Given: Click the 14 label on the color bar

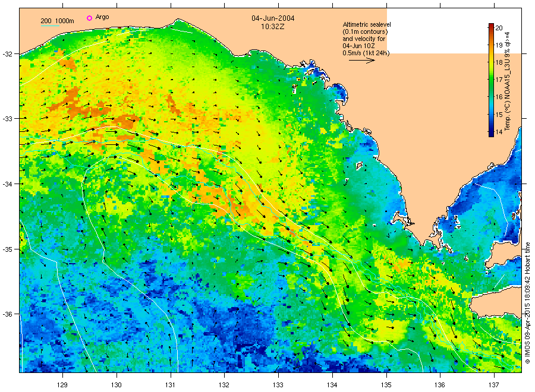Looking at the screenshot, I should click(499, 132).
